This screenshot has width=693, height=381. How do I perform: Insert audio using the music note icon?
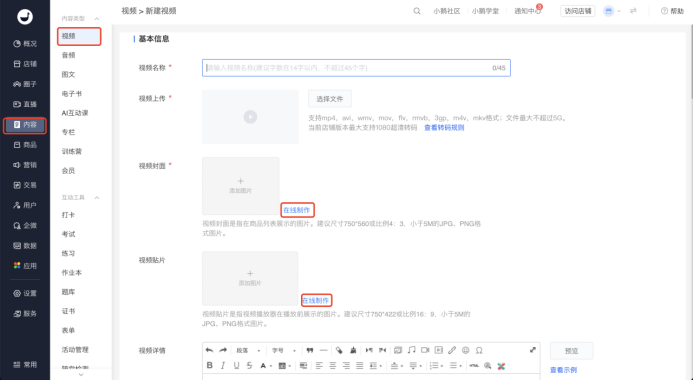(x=411, y=350)
